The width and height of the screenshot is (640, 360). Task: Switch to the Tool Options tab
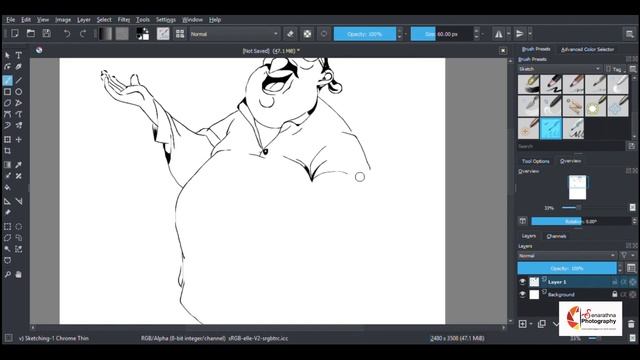tap(536, 161)
